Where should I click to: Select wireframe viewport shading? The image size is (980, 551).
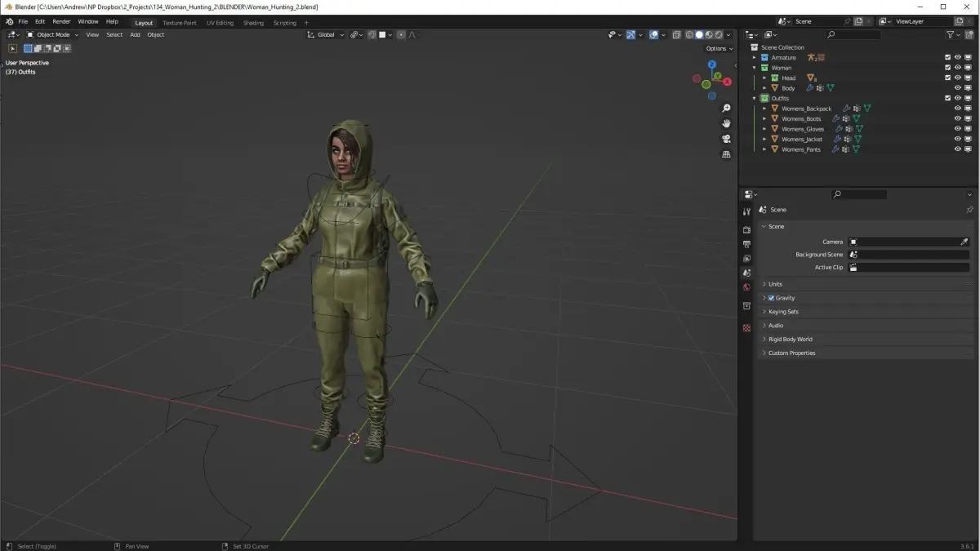click(690, 35)
